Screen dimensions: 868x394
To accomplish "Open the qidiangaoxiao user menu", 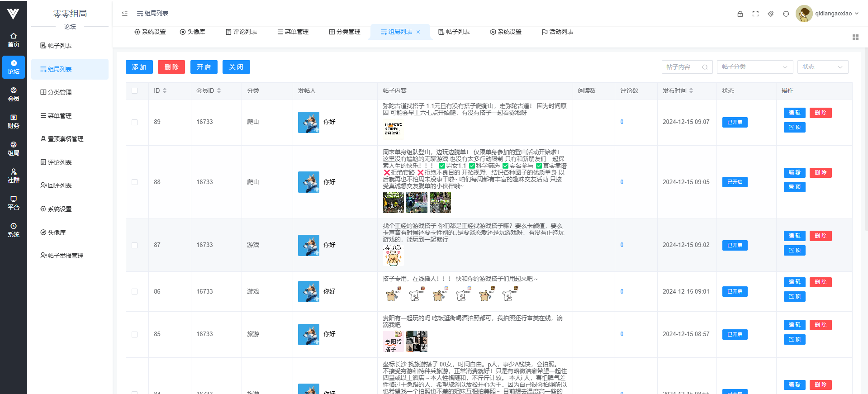I will coord(827,14).
